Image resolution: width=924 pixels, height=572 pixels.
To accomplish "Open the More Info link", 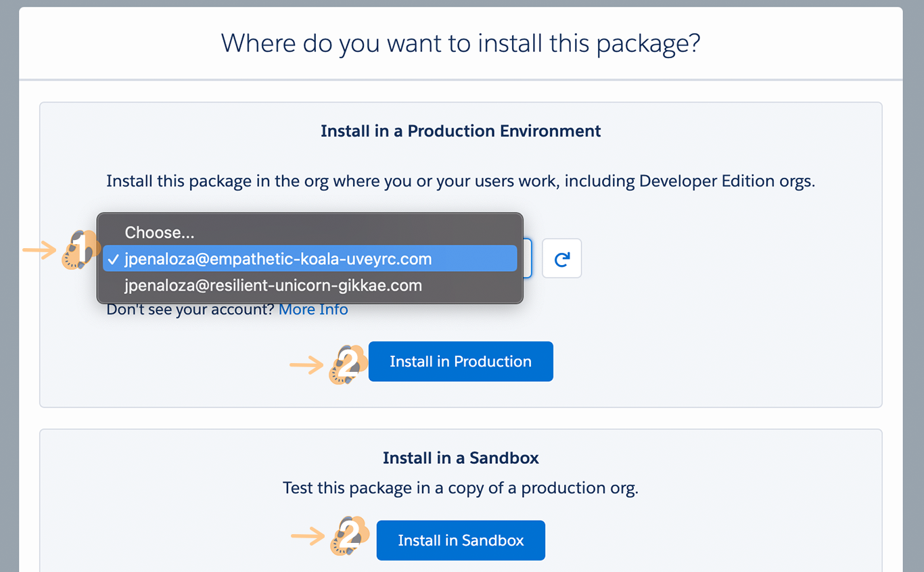I will click(313, 310).
